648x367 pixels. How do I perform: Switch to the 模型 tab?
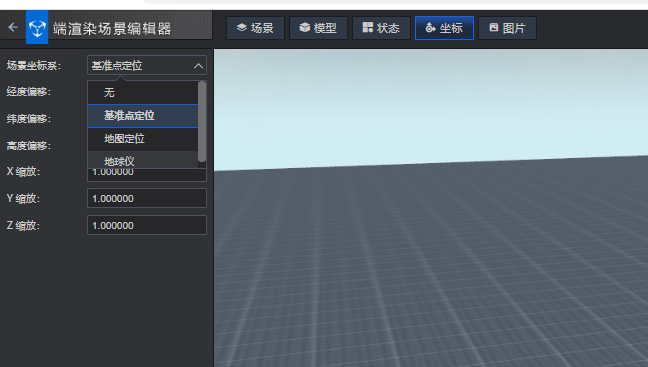pos(318,28)
